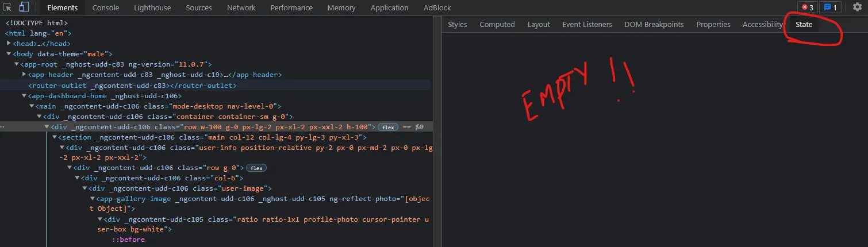
Task: Open the Memory panel tab
Action: pos(341,7)
